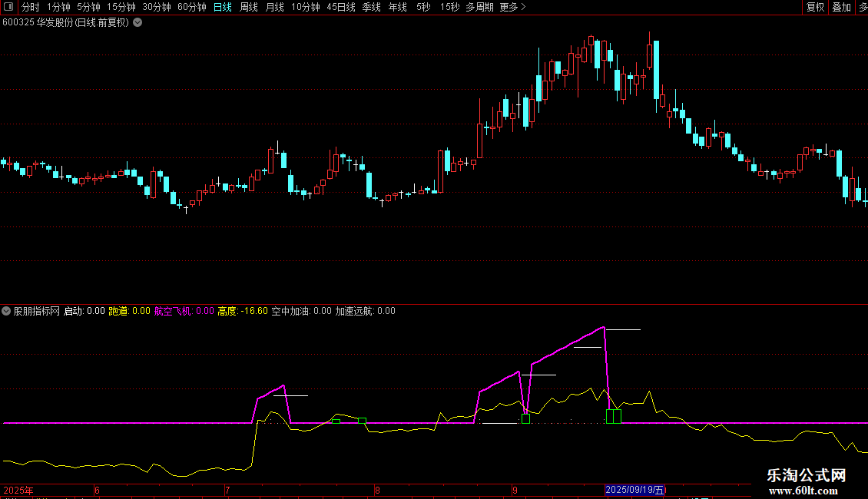Click the double green box signal in indicator
Image resolution: width=868 pixels, height=499 pixels.
[614, 417]
